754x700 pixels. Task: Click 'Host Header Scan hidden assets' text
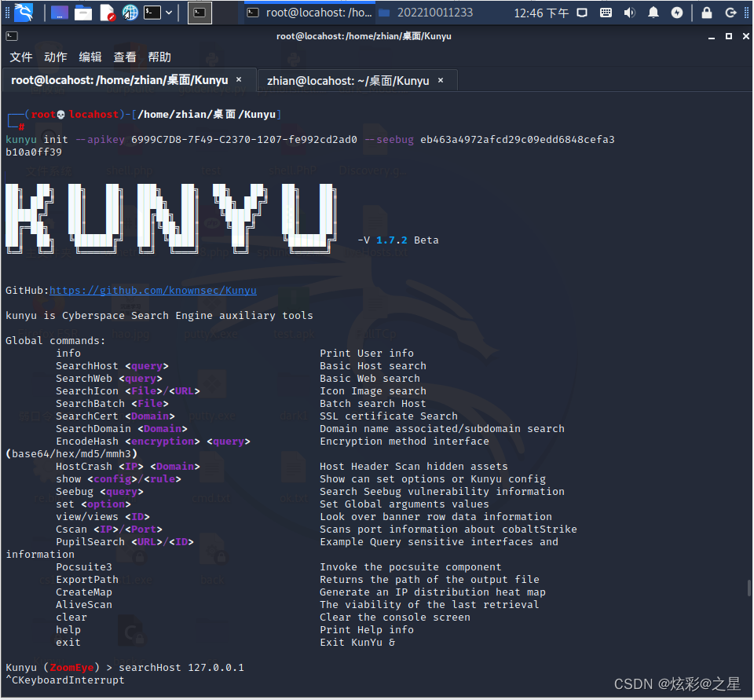414,466
